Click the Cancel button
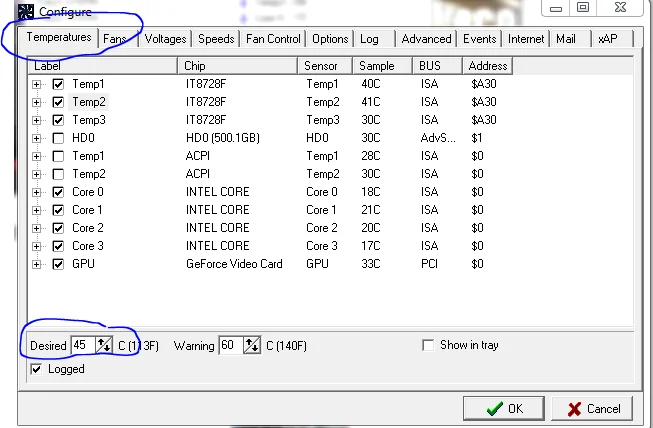Image resolution: width=653 pixels, height=428 pixels. (x=592, y=408)
